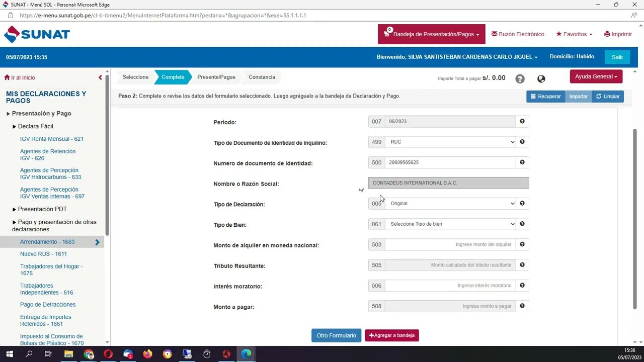Click the Interés moratorio input field

click(450, 286)
